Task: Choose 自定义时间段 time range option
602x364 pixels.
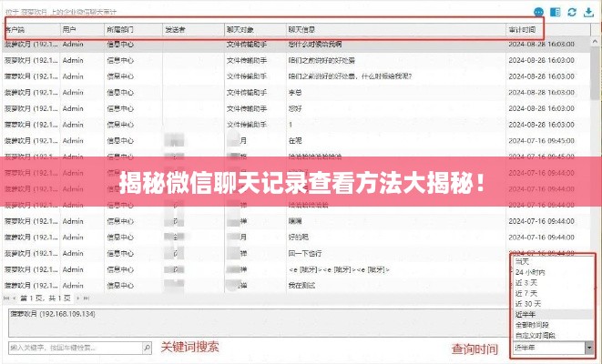Action: click(x=536, y=335)
